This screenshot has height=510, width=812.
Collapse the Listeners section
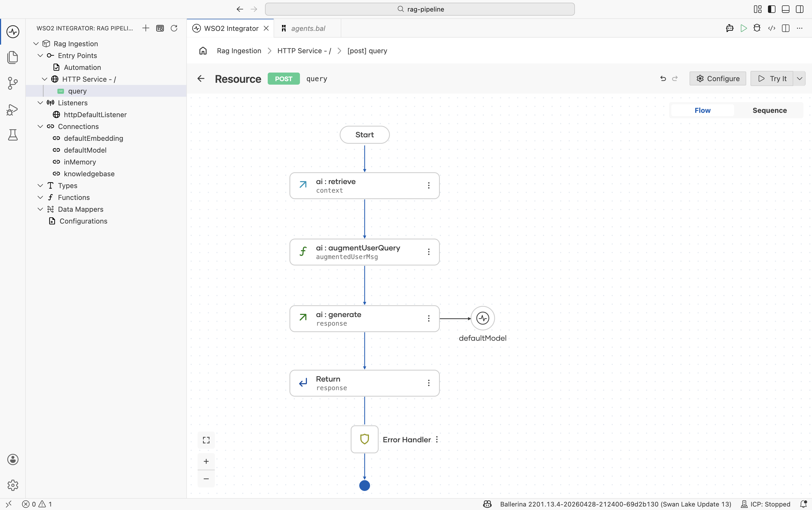(40, 103)
